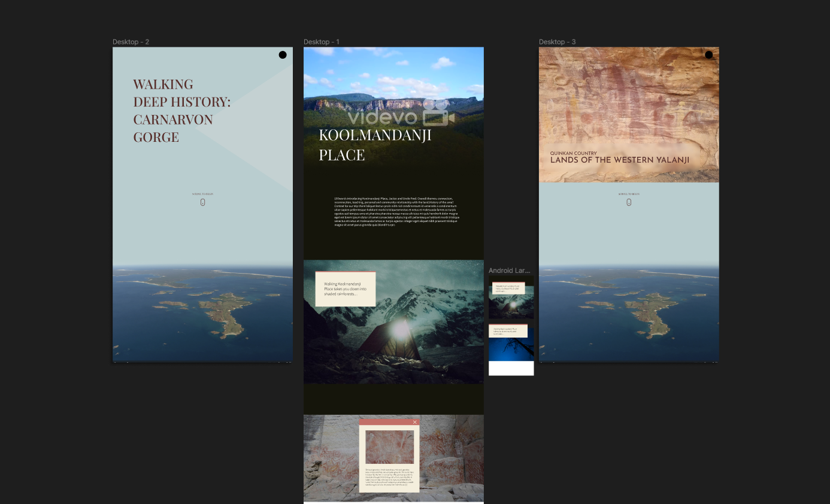Select the Desktop - 3 frame label

(558, 42)
